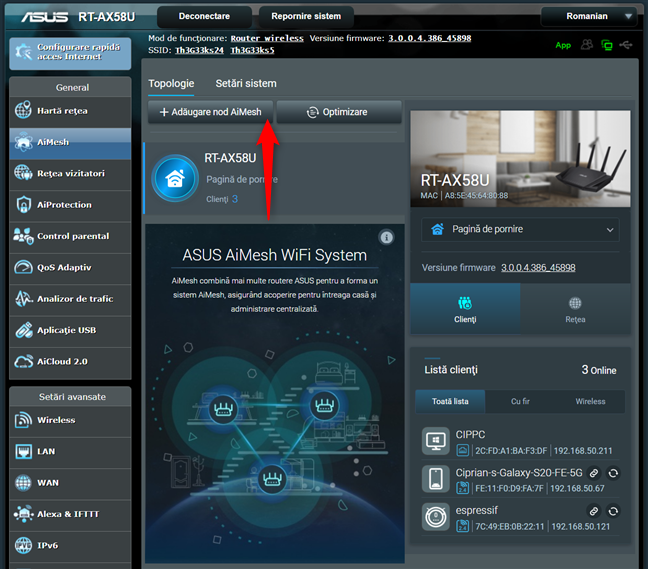Click the Th3G33ks24 SSID link

[x=199, y=50]
